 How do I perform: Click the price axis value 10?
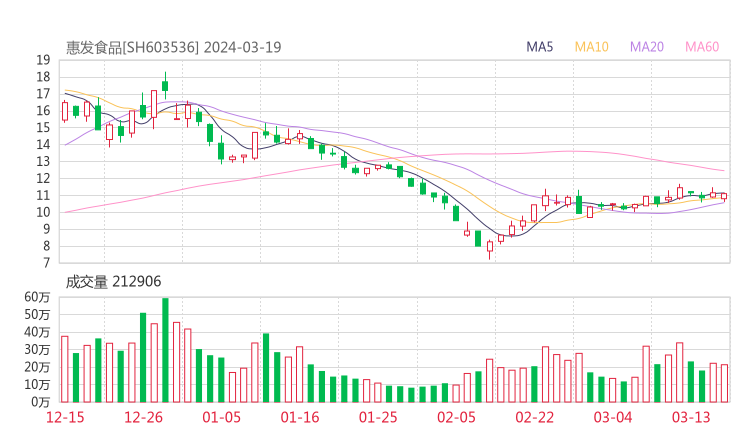click(43, 212)
